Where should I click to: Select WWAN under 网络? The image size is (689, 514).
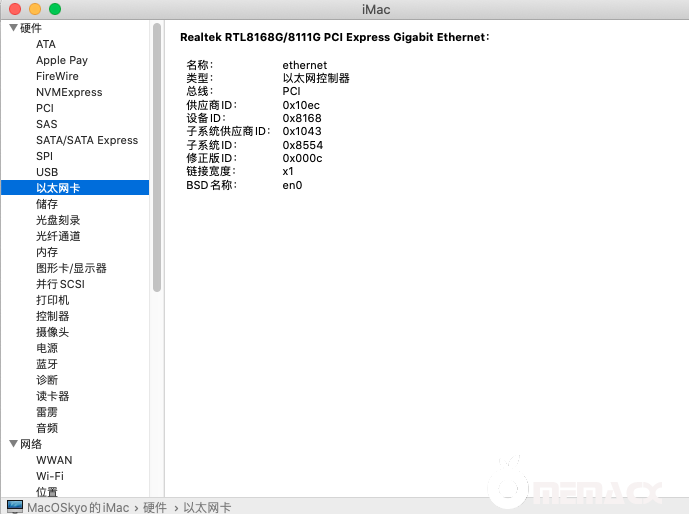[54, 460]
